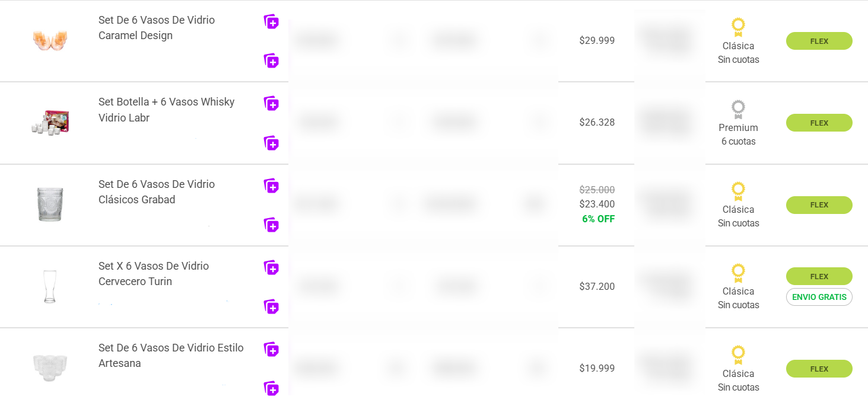
Task: Click upper purple add icon for Cervecero Turin set
Action: pyautogui.click(x=271, y=268)
